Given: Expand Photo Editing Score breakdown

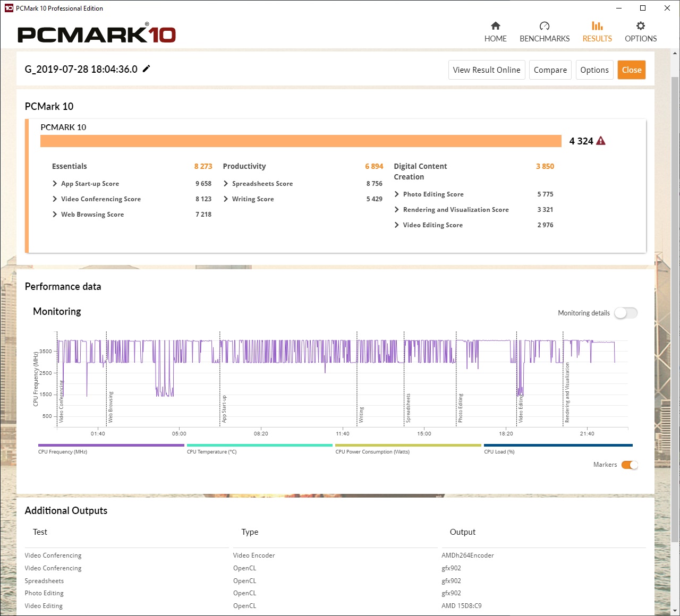Looking at the screenshot, I should point(397,194).
